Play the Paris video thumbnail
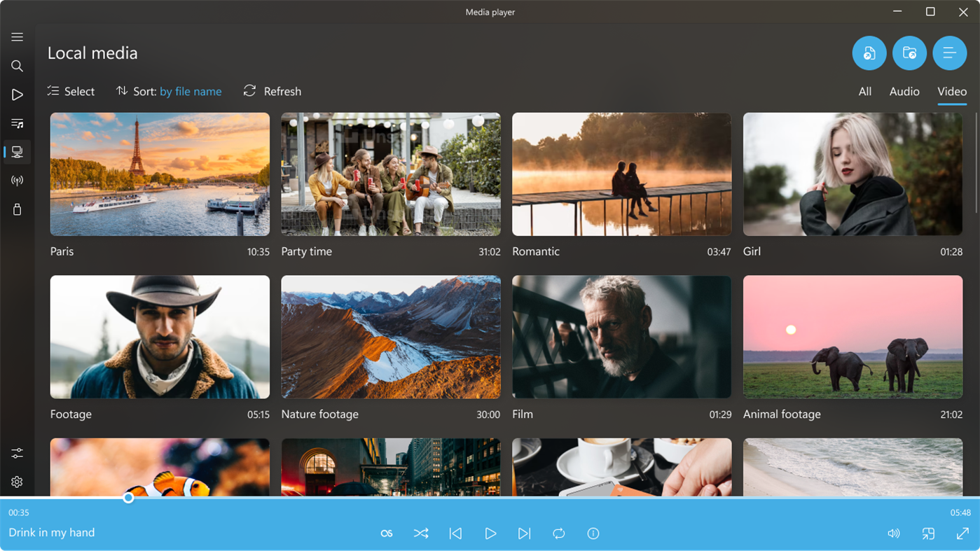The image size is (980, 551). [159, 174]
